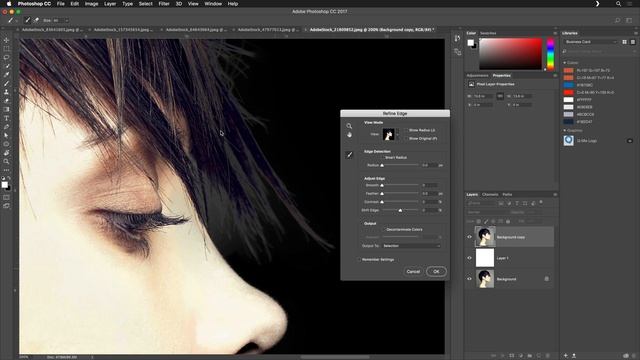The width and height of the screenshot is (640, 360).
Task: Select the blue color swatch in Libraries
Action: pyautogui.click(x=569, y=85)
